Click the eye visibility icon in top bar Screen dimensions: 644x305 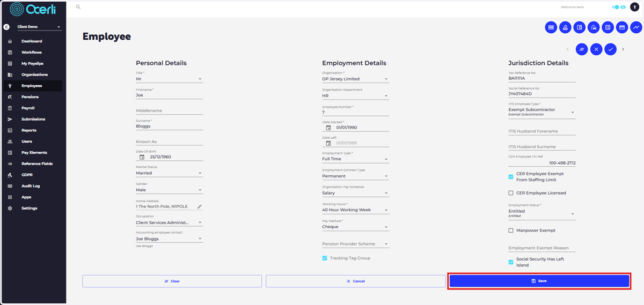click(623, 7)
